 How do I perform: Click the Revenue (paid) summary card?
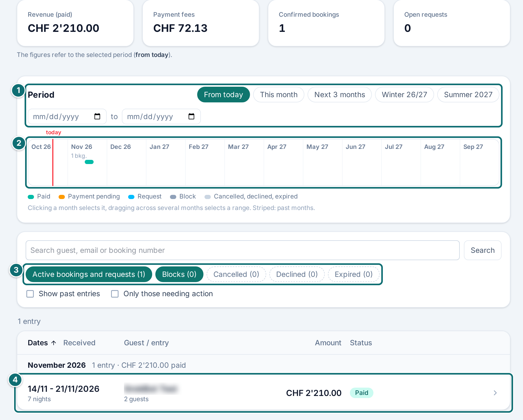click(x=75, y=23)
